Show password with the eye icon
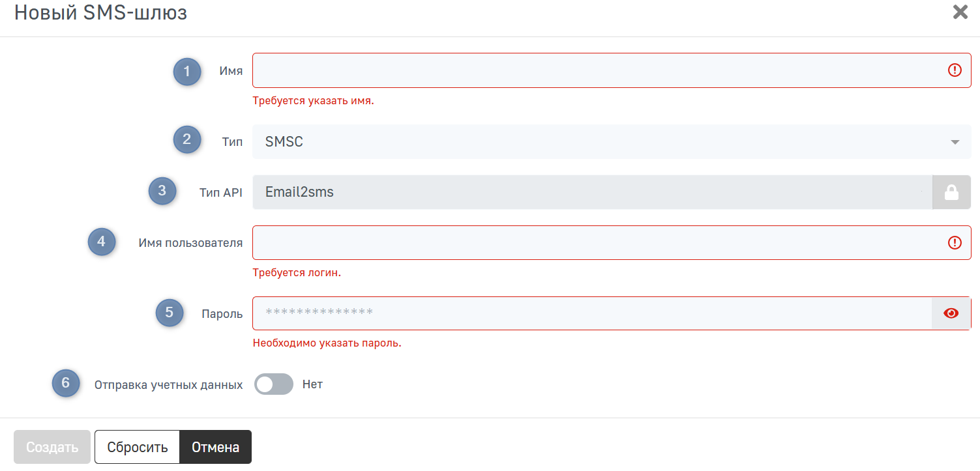Image resolution: width=980 pixels, height=471 pixels. (x=951, y=313)
